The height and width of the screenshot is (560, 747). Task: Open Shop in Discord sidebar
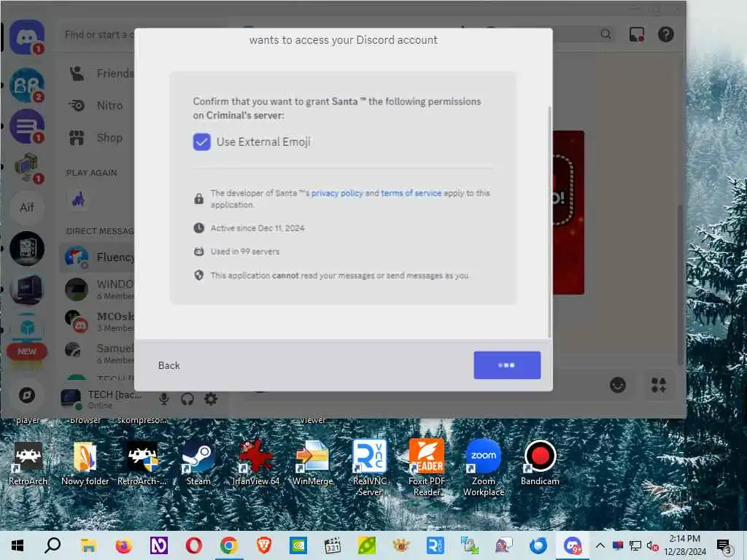(x=97, y=138)
